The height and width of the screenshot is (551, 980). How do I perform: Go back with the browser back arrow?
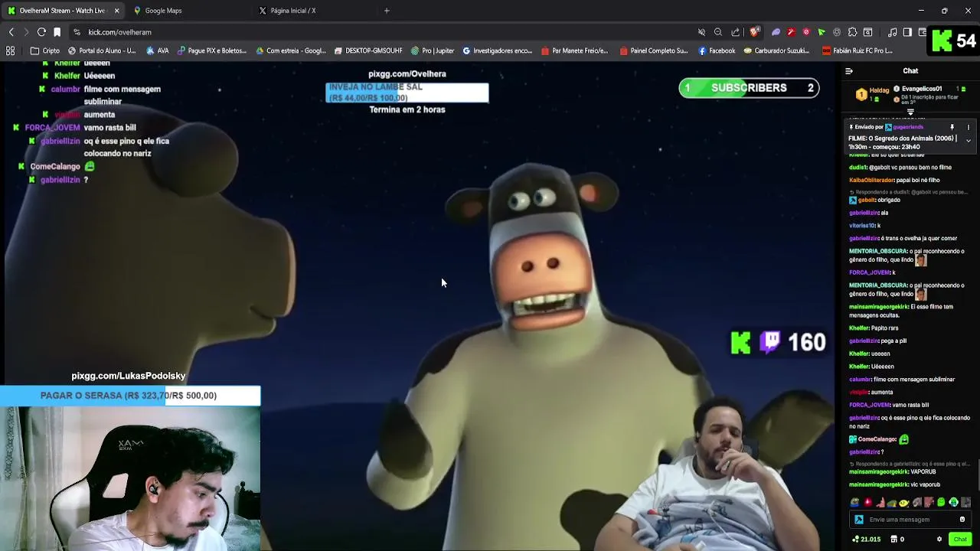tap(11, 32)
